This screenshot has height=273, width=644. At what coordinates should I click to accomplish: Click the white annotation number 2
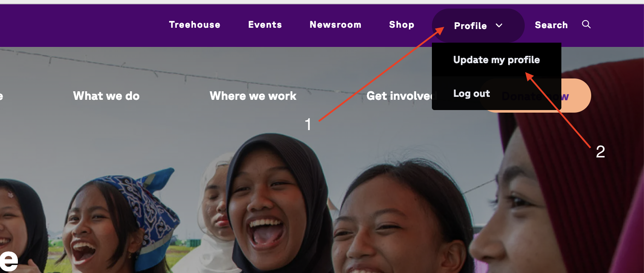pos(601,152)
